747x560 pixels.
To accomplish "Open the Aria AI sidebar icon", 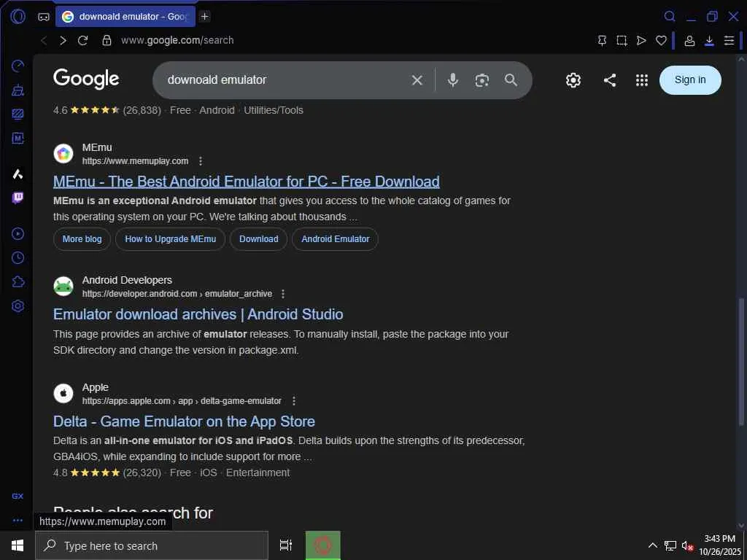I will coord(18,174).
